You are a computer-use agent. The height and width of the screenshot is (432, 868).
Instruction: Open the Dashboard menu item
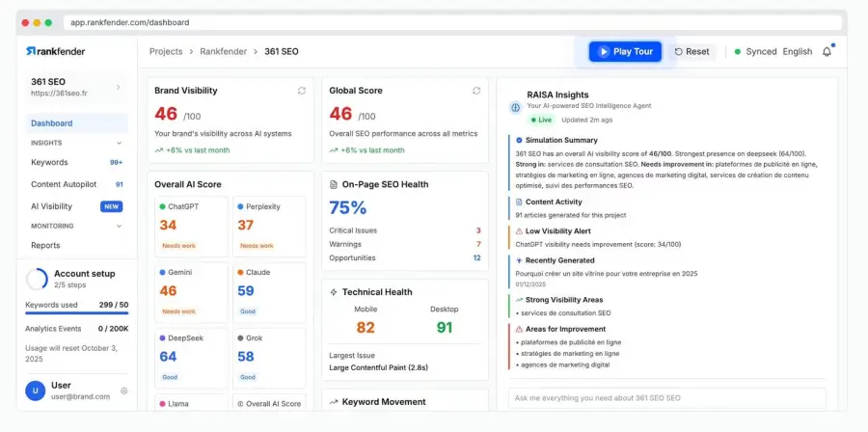76,123
